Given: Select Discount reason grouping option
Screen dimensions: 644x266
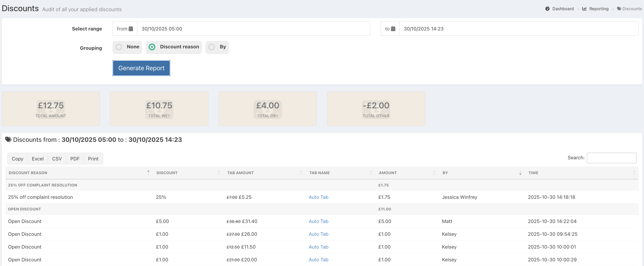Looking at the screenshot, I should coord(152,47).
